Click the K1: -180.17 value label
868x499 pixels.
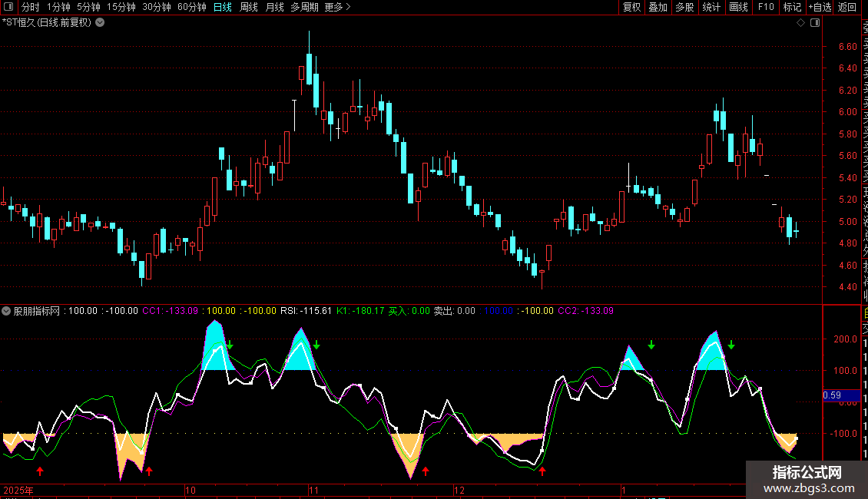click(360, 311)
